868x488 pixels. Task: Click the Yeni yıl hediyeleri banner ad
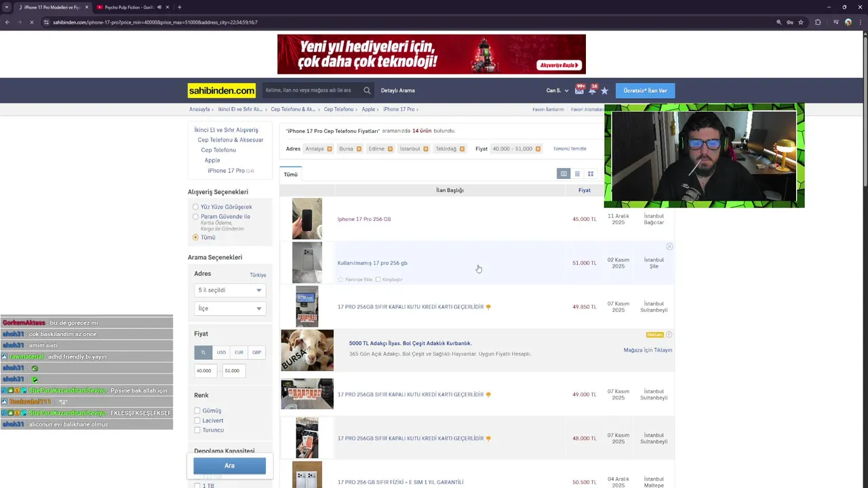(431, 54)
